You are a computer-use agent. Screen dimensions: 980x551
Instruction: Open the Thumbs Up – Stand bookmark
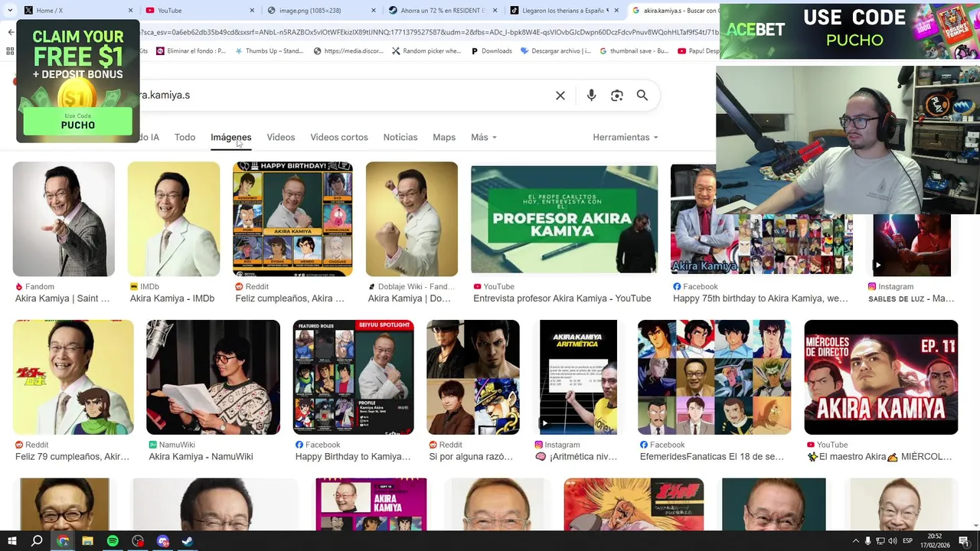coord(269,51)
